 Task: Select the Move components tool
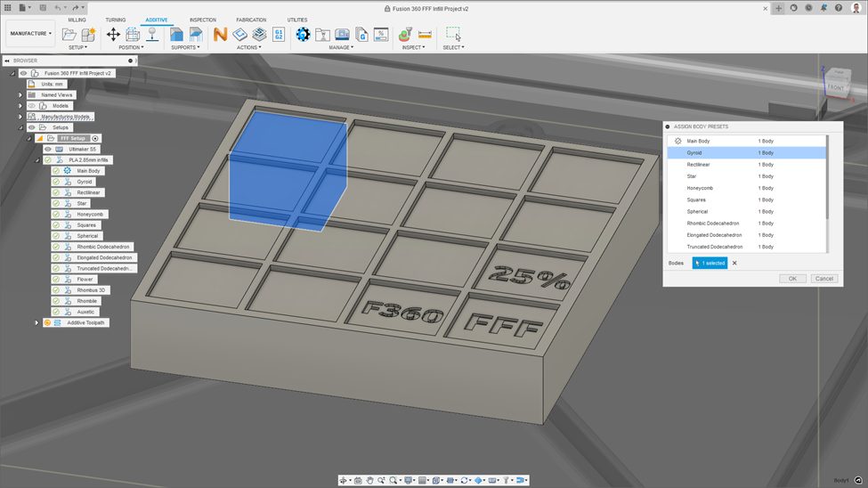pos(113,34)
